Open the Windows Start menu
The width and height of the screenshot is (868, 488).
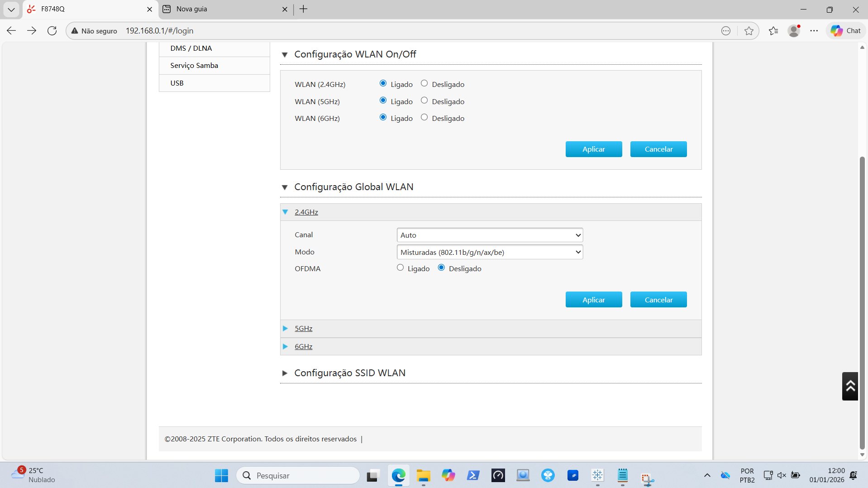(221, 475)
